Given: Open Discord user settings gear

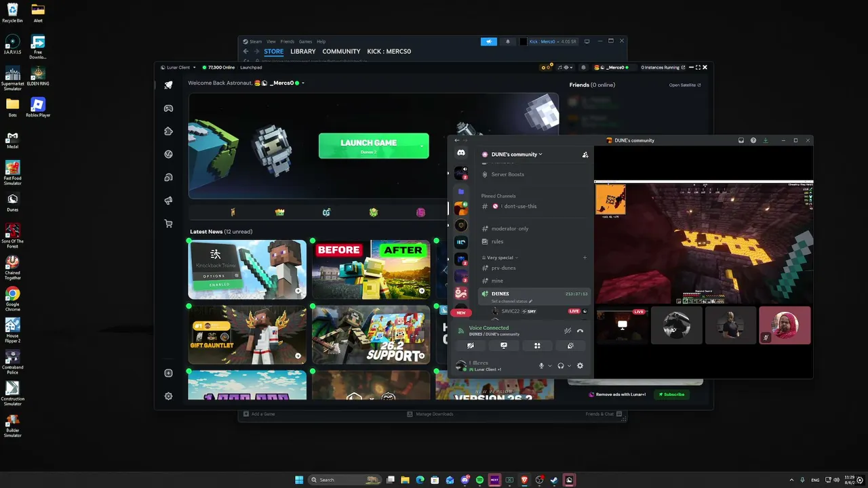Looking at the screenshot, I should point(580,366).
